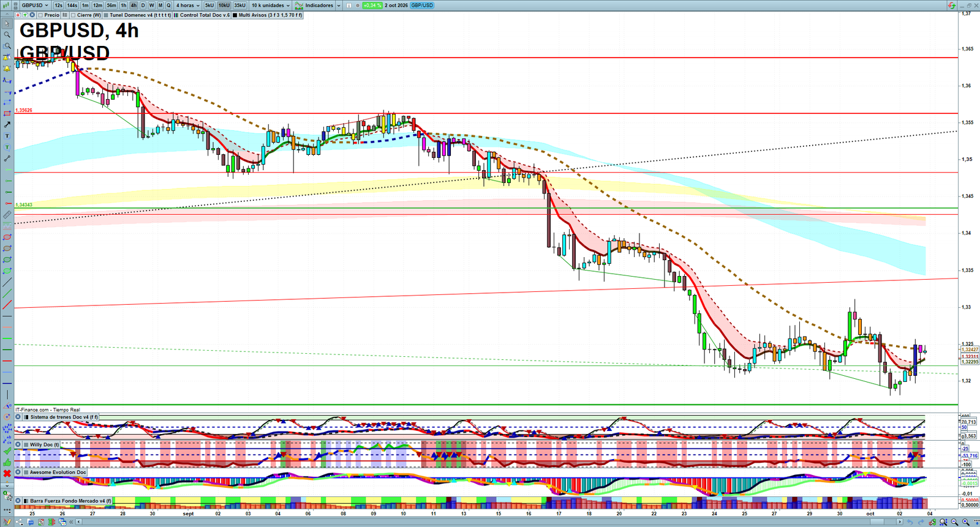Viewport: 980px width, 527px height.
Task: Pick the black arrow drawing tool
Action: tap(7, 125)
